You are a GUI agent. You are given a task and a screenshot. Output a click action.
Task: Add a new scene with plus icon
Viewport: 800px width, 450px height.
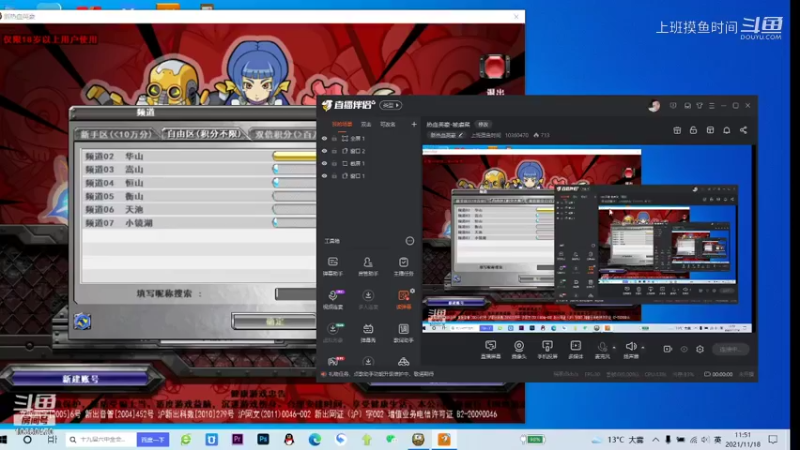tap(414, 124)
